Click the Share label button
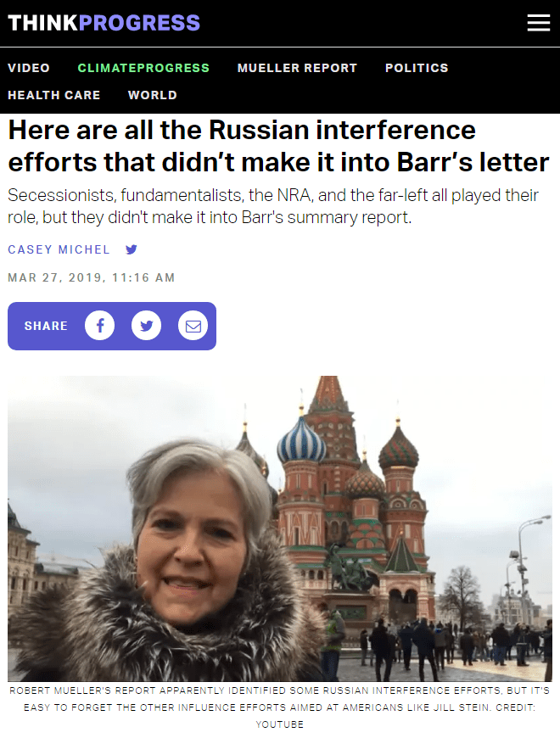Viewport: 560px width, 738px height. point(46,326)
